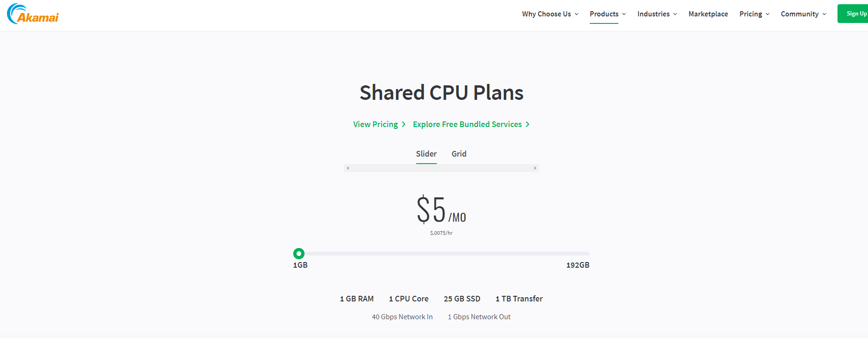
Task: Click the green plan slider handle
Action: pos(299,254)
